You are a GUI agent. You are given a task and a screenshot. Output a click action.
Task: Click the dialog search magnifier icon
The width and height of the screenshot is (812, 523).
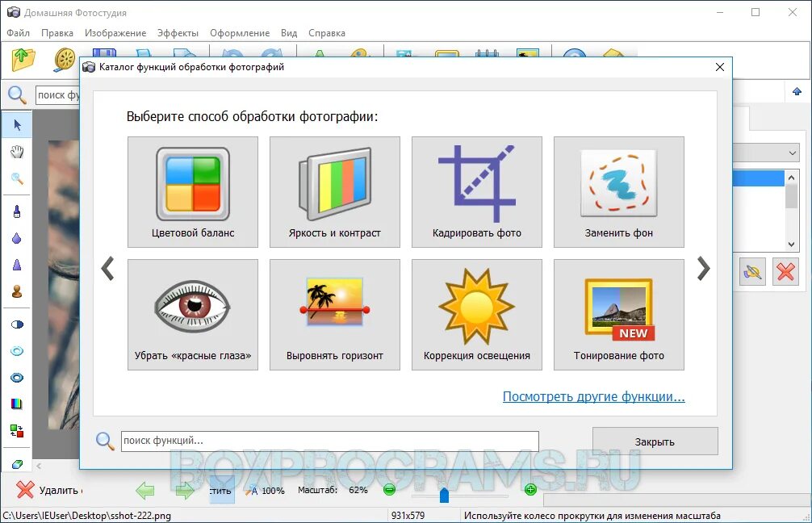[x=105, y=441]
